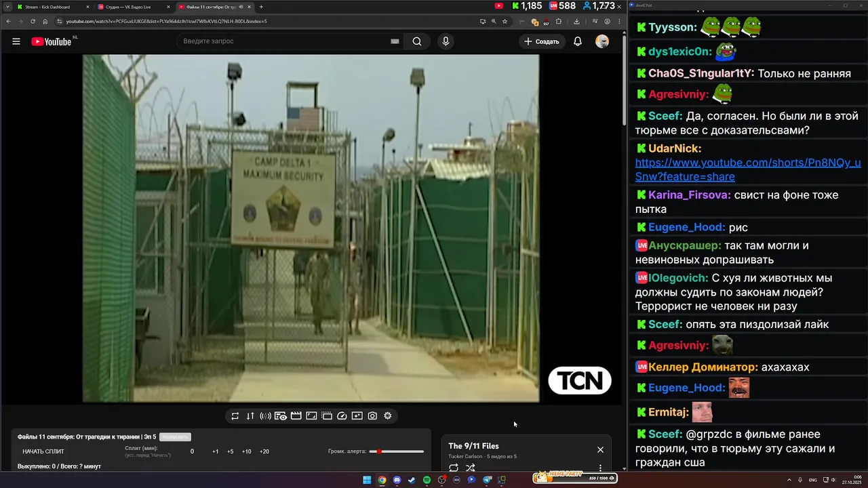
Task: Click the picture frame icon in the player toolbar
Action: 311,416
